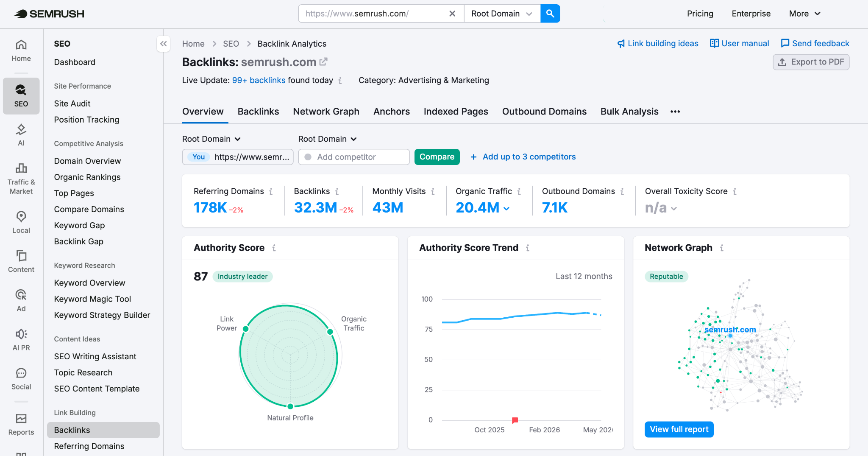
Task: Show Authority Score info icon
Action: click(274, 248)
